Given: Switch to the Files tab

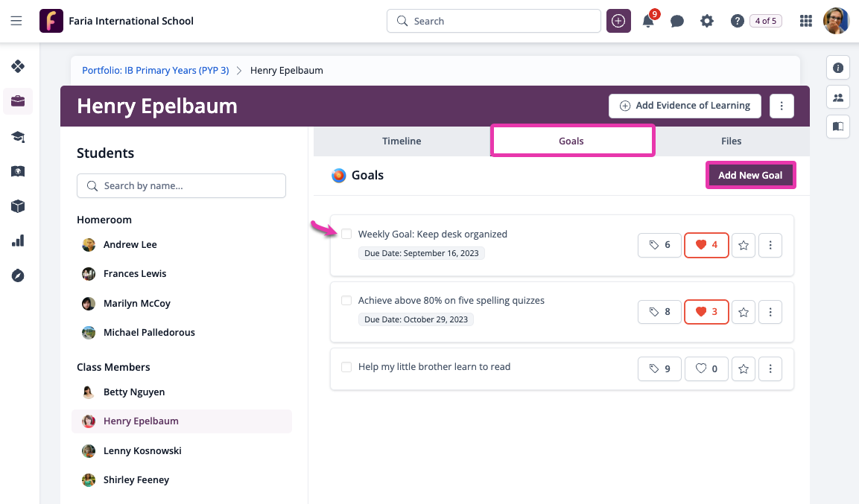Looking at the screenshot, I should pos(732,141).
